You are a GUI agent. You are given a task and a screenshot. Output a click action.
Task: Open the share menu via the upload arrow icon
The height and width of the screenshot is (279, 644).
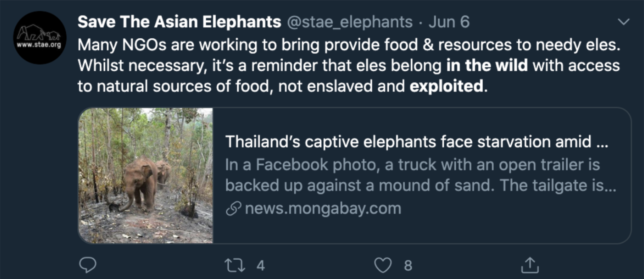coord(530,265)
